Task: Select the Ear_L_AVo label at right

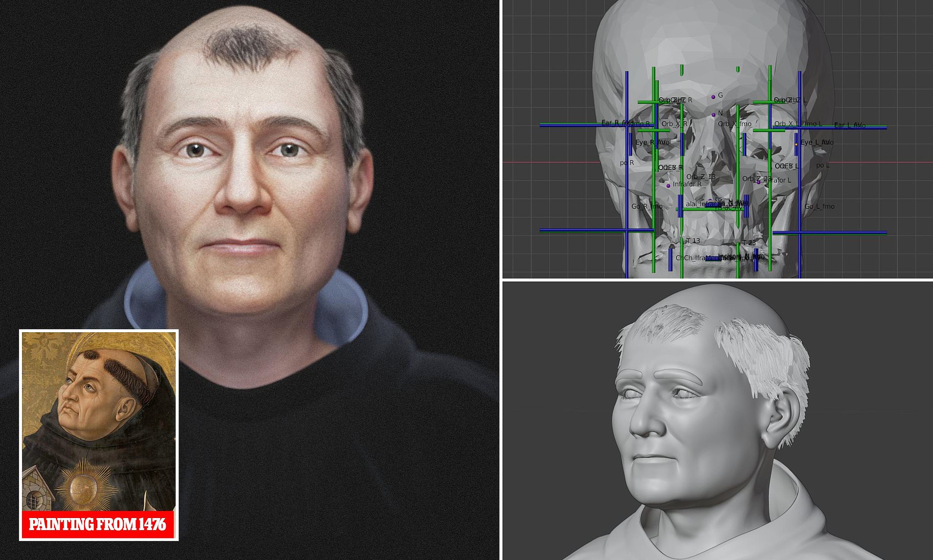Action: 849,126
